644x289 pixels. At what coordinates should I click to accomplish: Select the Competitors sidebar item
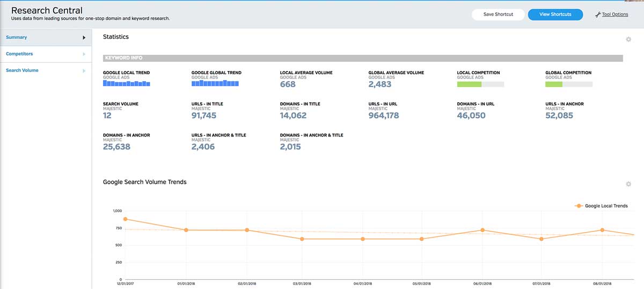pyautogui.click(x=46, y=54)
